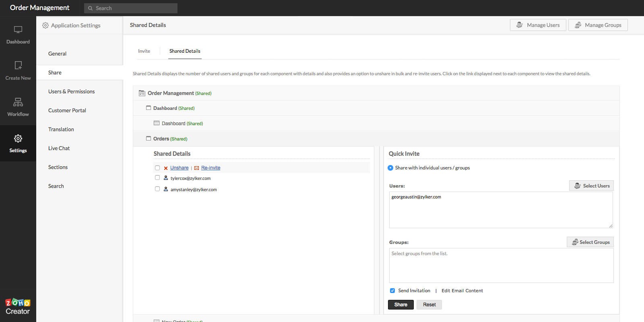
Task: Open the Workflow diagram icon
Action: coord(18,102)
